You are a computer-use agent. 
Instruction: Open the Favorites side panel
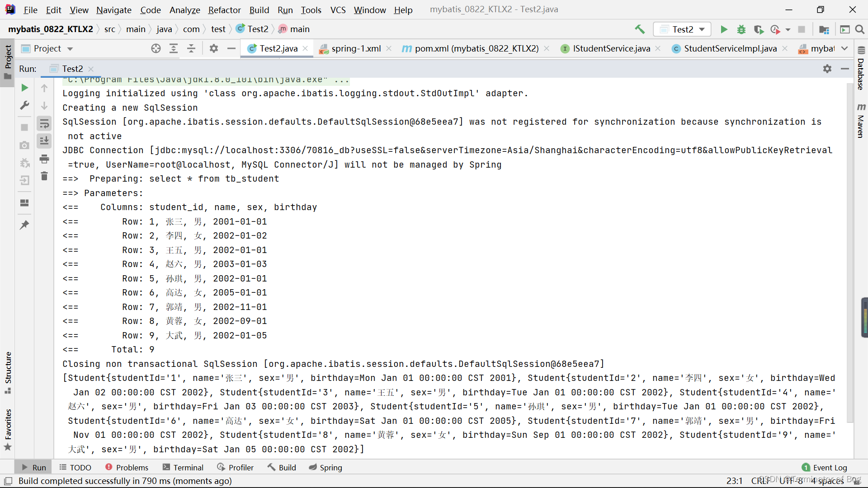pyautogui.click(x=8, y=429)
